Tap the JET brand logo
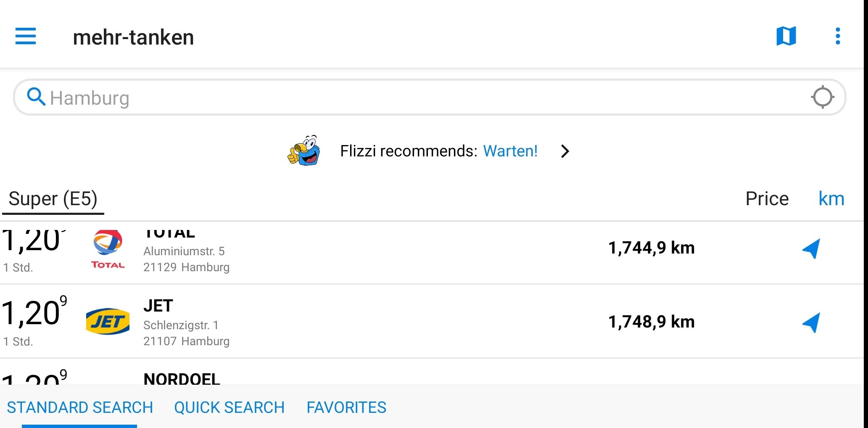The width and height of the screenshot is (868, 428). pos(108,322)
